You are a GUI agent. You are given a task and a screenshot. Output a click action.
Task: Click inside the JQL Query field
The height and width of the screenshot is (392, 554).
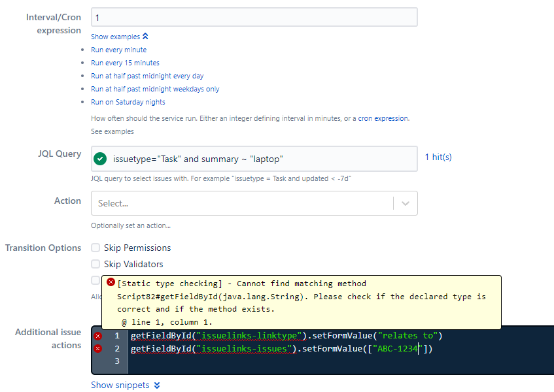[254, 159]
